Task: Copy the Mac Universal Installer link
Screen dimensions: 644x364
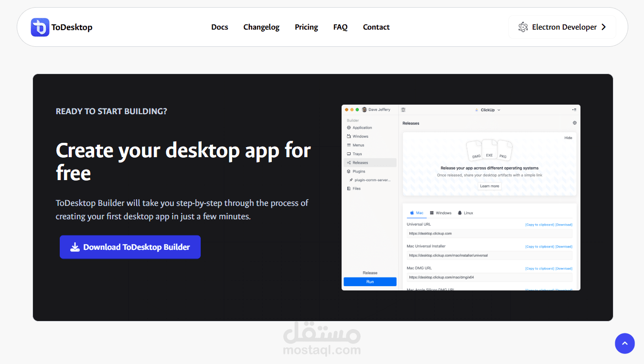Action: click(540, 246)
